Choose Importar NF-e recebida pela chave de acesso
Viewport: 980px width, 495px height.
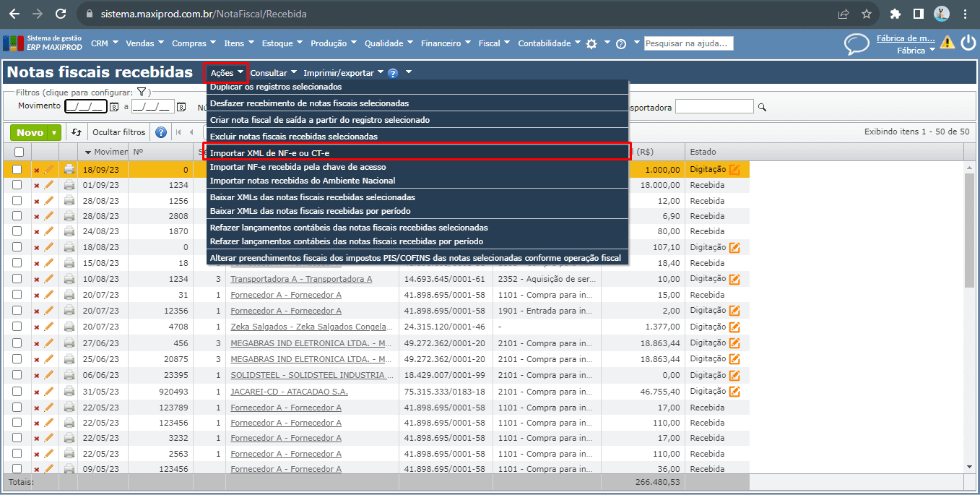(x=298, y=167)
